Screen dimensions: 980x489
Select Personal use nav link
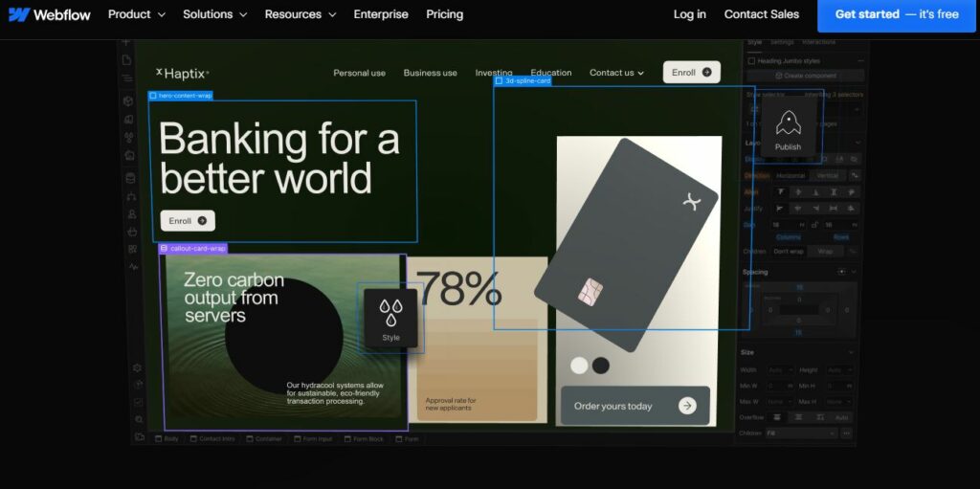[360, 73]
